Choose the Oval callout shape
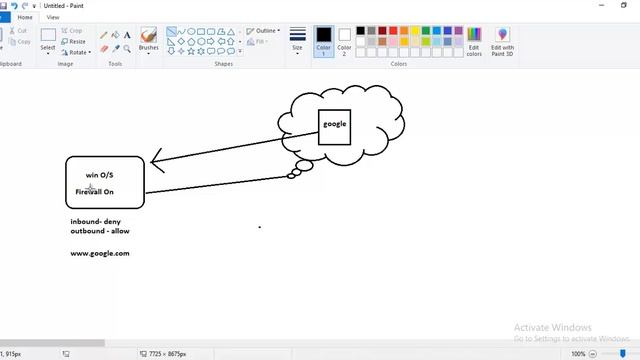 (x=221, y=51)
